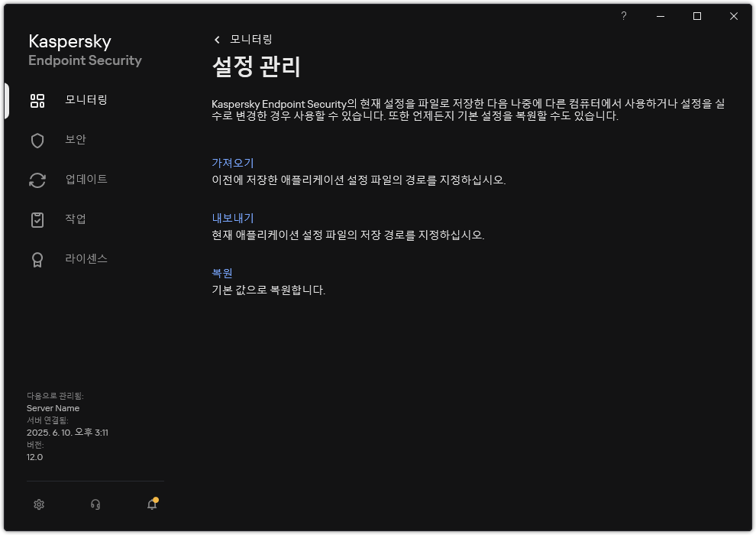Open the 가져오기 import link

tap(231, 163)
